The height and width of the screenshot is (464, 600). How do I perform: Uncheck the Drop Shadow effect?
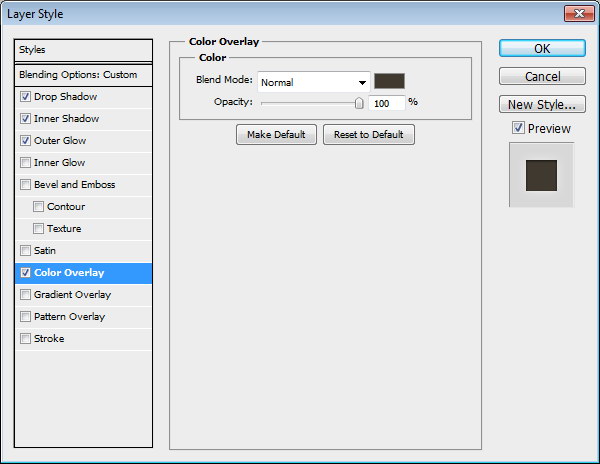(25, 97)
